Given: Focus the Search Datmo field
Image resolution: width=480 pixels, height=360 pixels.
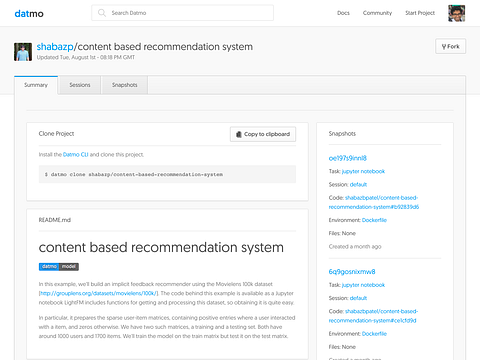Looking at the screenshot, I should pyautogui.click(x=183, y=13).
